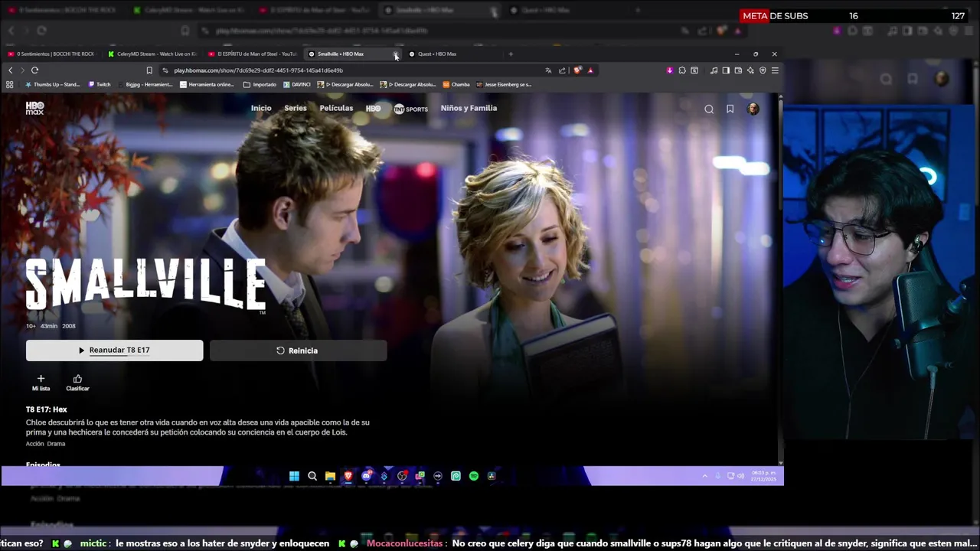This screenshot has height=551, width=980.
Task: Open the Brave Shields lion icon
Action: click(x=577, y=70)
